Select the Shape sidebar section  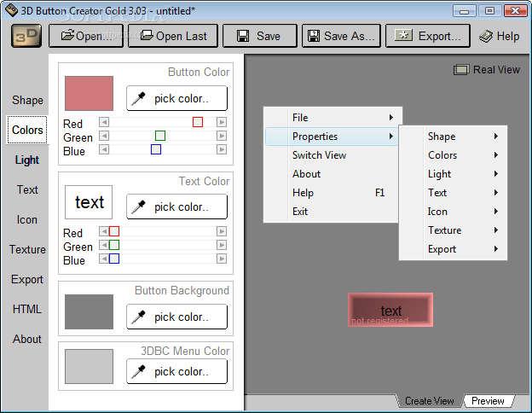pos(27,100)
